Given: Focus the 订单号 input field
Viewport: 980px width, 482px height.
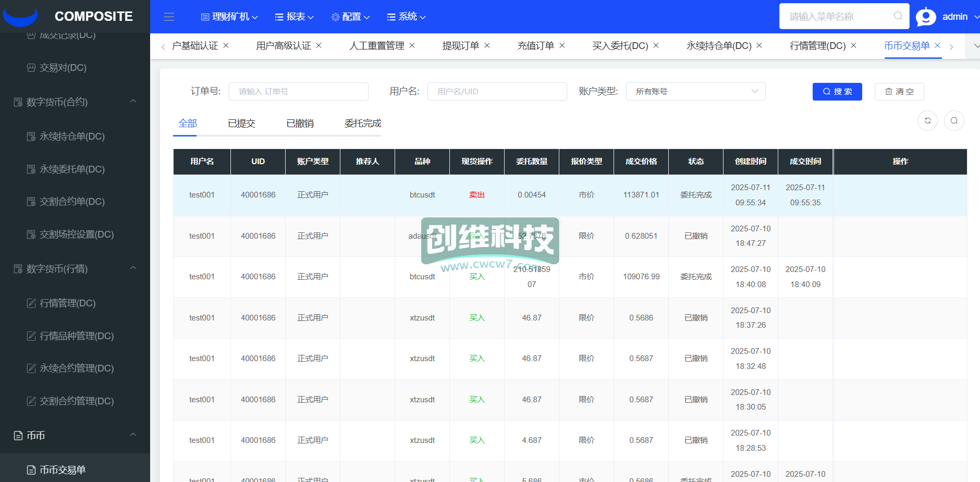Looking at the screenshot, I should [x=298, y=92].
